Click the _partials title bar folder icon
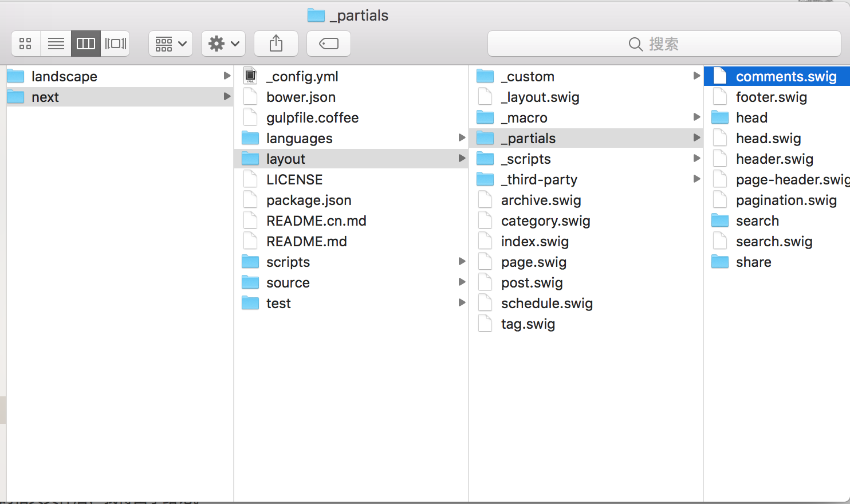Viewport: 850px width, 504px height. pos(316,15)
